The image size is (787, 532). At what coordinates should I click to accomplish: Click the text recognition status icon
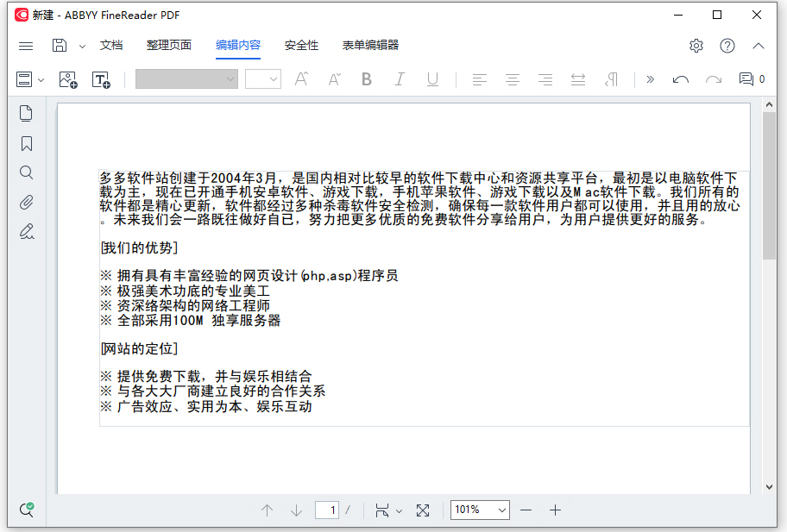pyautogui.click(x=27, y=510)
